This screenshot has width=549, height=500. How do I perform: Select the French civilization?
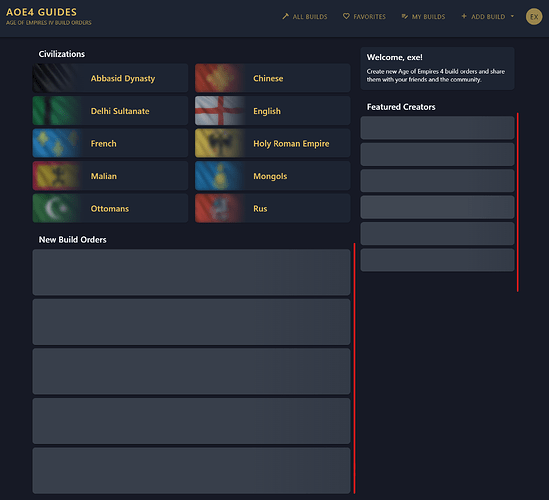point(110,143)
